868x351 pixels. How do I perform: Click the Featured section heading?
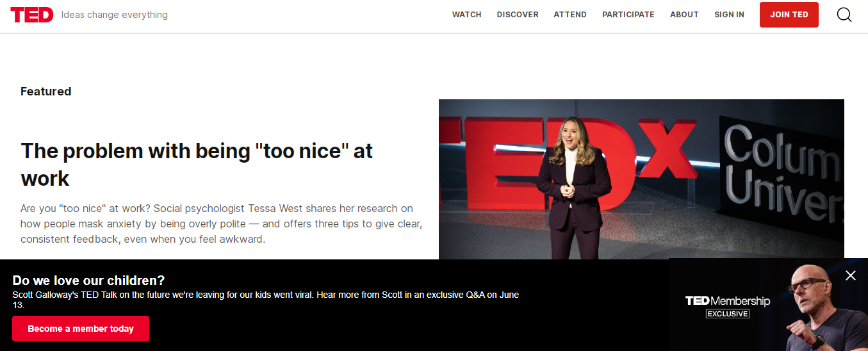point(45,92)
